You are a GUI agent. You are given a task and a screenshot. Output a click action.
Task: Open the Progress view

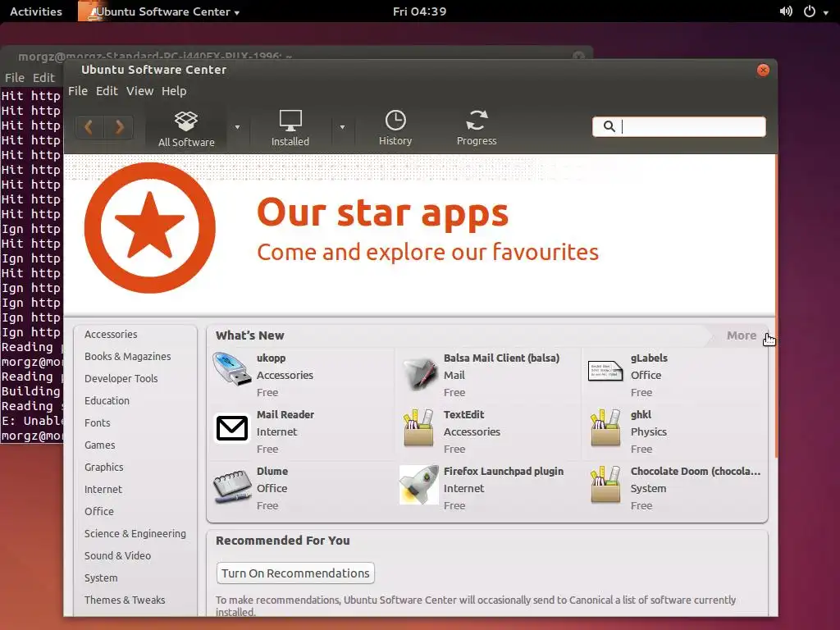coord(477,129)
